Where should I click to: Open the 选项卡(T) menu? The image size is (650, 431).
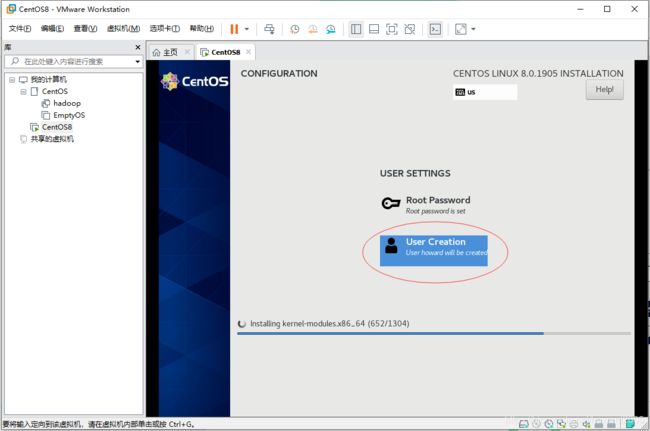coord(165,28)
